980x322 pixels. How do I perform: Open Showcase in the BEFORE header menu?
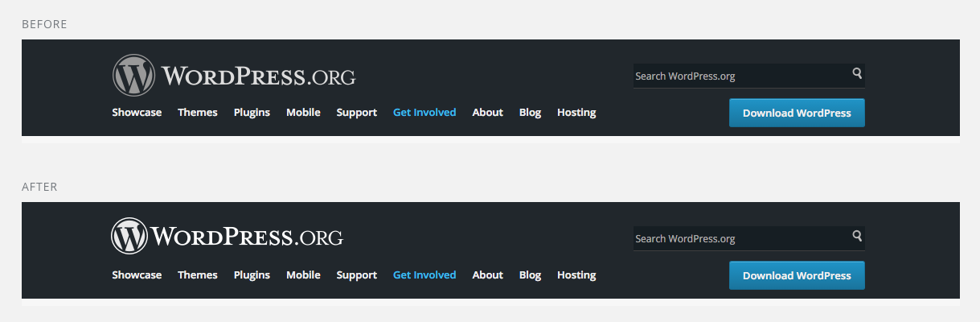[x=137, y=113]
